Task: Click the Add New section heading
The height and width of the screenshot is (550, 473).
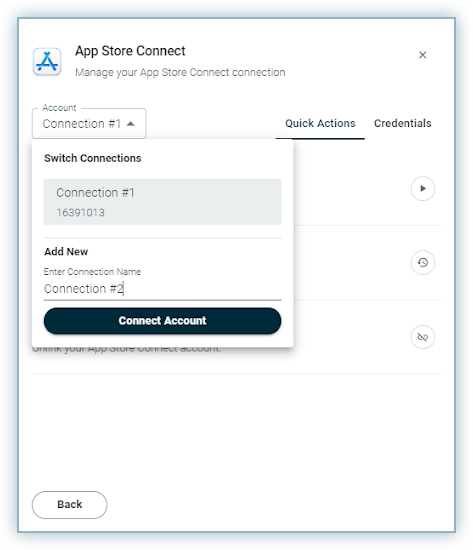Action: click(66, 252)
